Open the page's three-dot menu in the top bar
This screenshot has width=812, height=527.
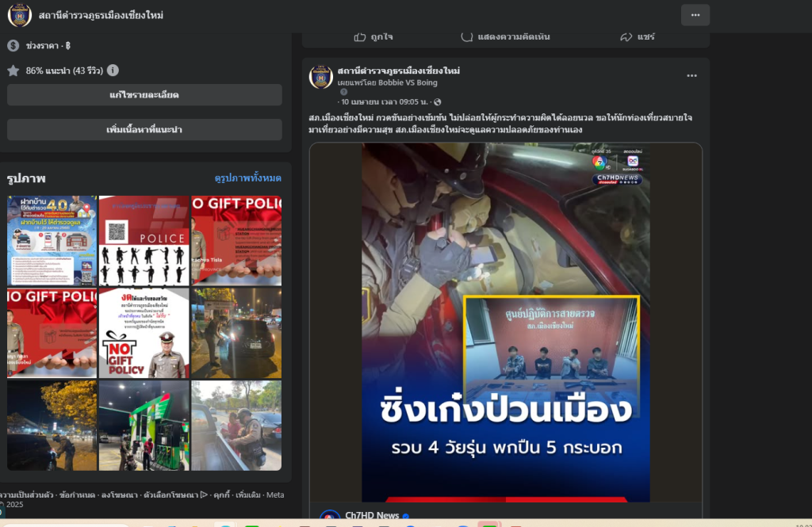pyautogui.click(x=695, y=15)
